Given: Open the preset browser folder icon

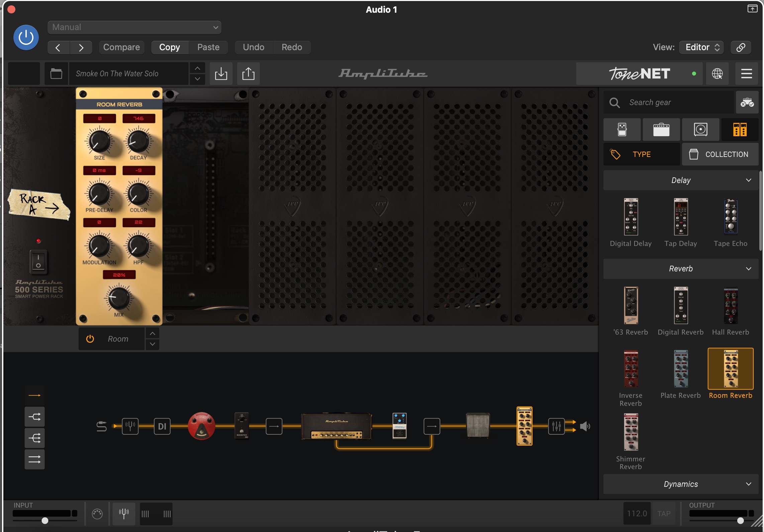Looking at the screenshot, I should click(x=56, y=74).
